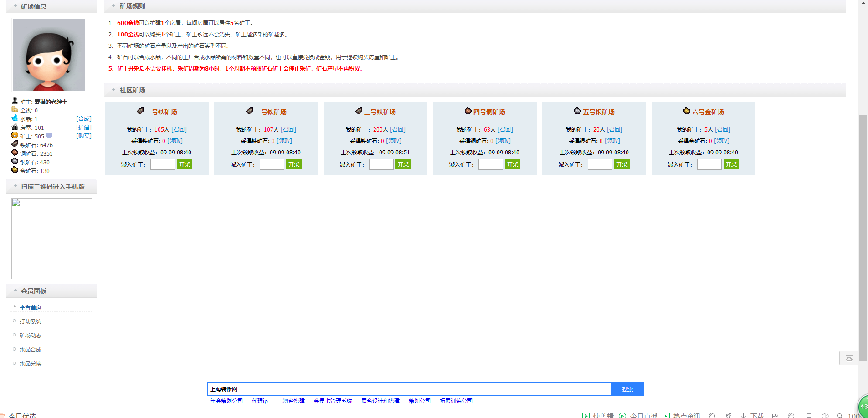Click the copper ore icon of 四号铜矿场
Screen dimensions: 868x418
click(468, 111)
